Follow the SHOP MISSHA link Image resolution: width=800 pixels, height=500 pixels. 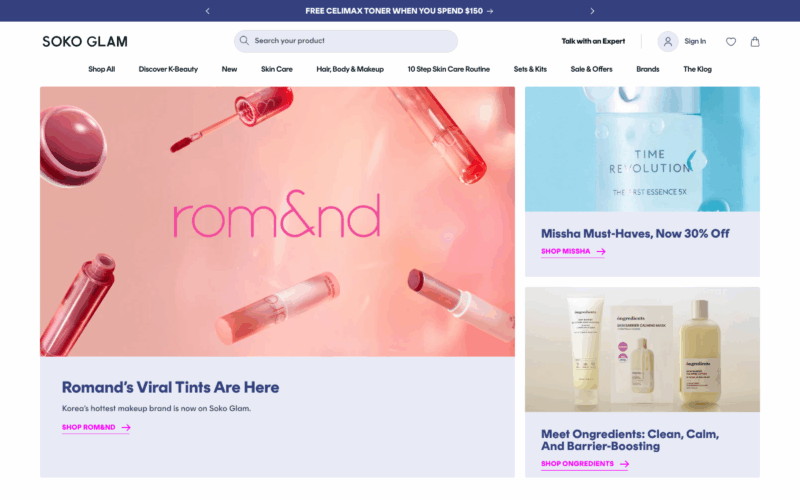[x=573, y=252]
